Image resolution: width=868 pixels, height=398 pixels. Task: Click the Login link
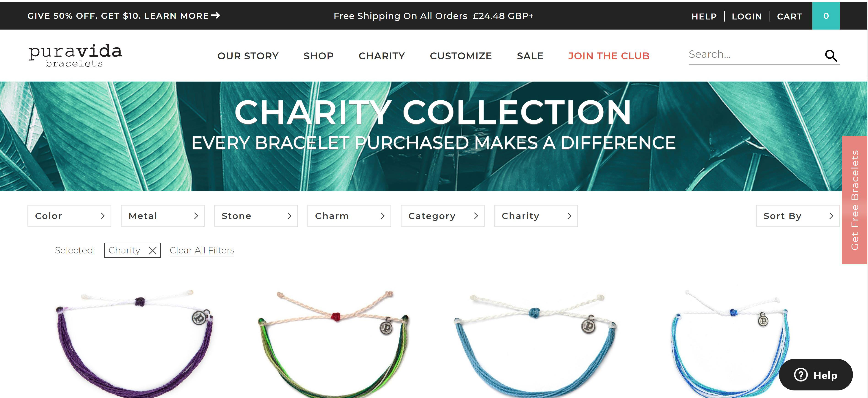point(747,16)
